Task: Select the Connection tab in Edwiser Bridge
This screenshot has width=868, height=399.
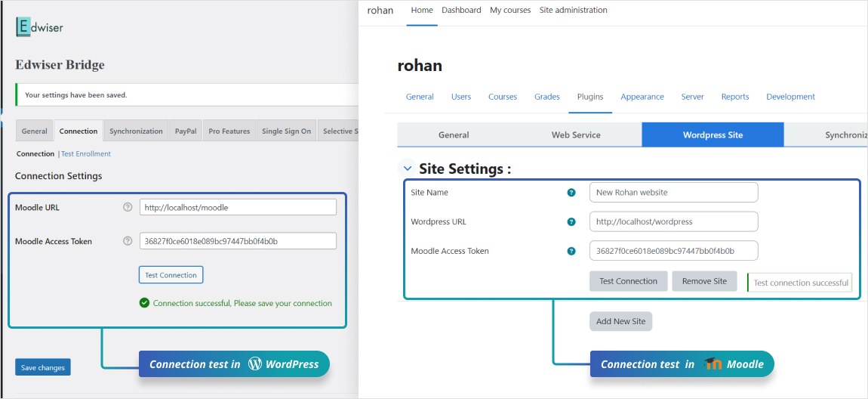Action: 78,131
